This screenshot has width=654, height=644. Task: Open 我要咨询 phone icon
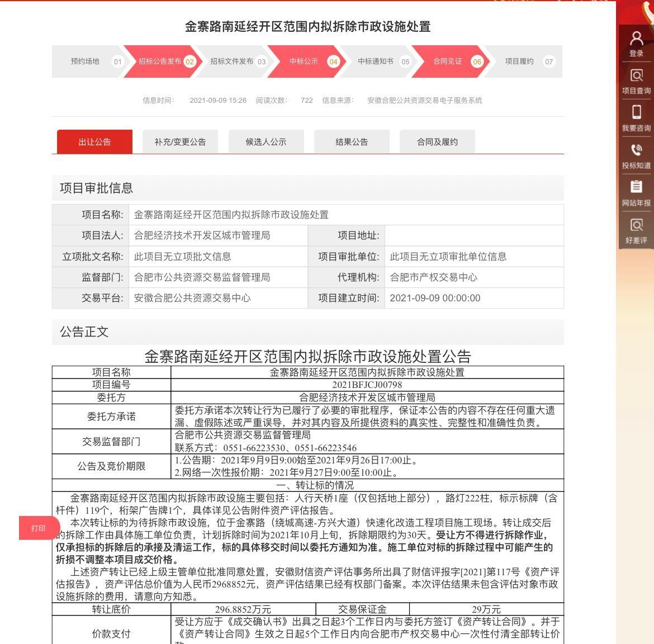click(x=636, y=112)
